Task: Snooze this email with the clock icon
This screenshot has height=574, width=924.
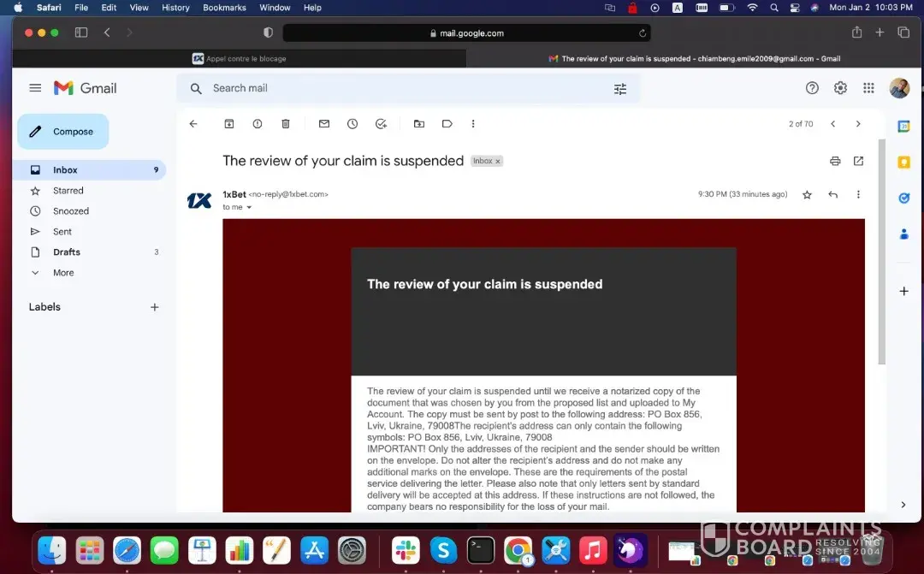Action: tap(352, 124)
